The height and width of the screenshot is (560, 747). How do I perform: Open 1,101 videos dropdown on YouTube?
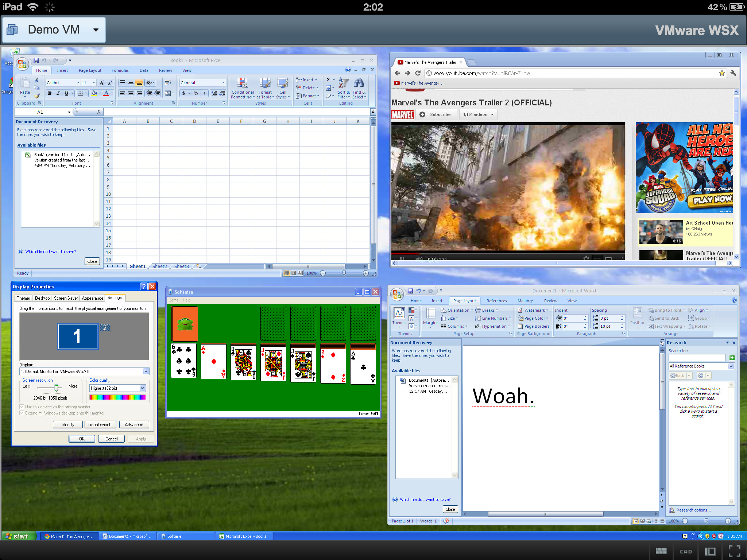pos(478,114)
